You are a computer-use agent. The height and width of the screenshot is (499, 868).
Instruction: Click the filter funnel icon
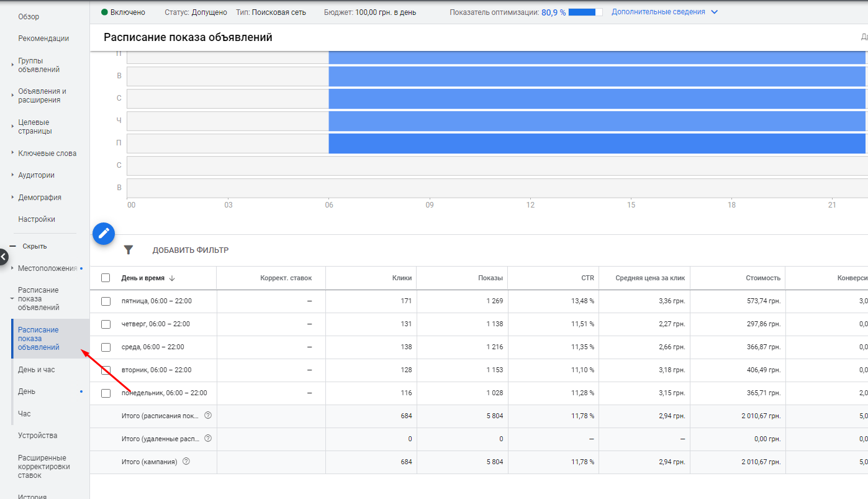129,250
